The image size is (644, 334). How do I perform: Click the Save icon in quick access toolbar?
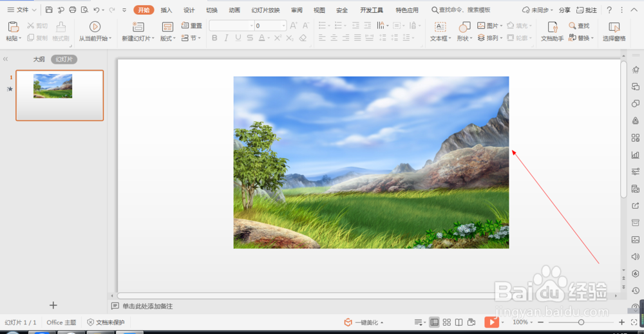click(49, 10)
